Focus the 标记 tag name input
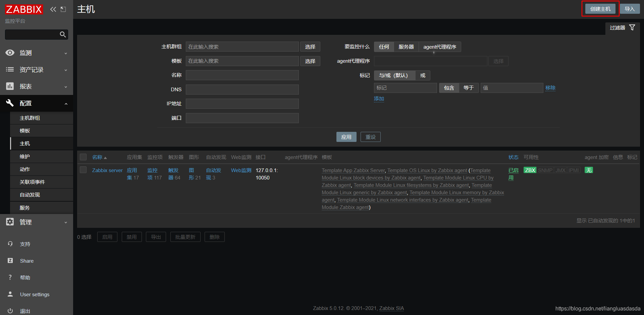Viewport: 644px width, 315px height. coord(406,88)
